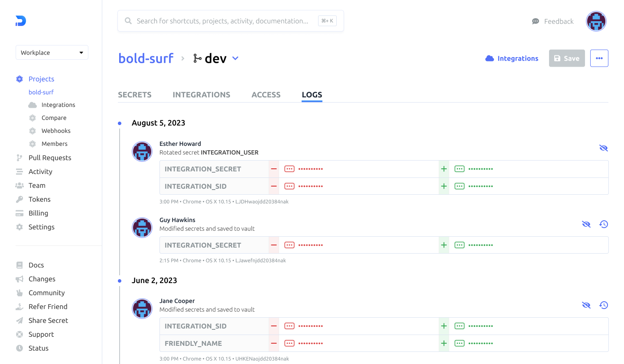Click the restore icon on Jane Cooper's log entry
Image resolution: width=624 pixels, height=364 pixels.
tap(604, 305)
